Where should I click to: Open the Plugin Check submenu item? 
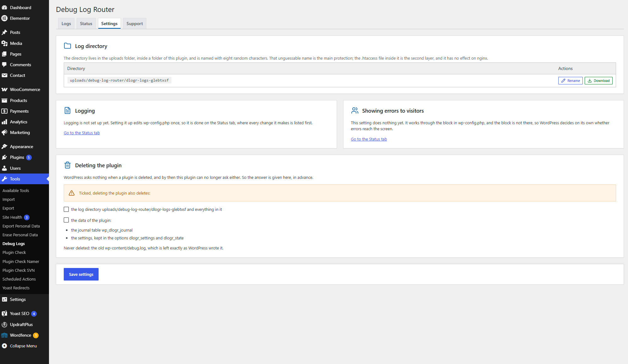tap(14, 252)
